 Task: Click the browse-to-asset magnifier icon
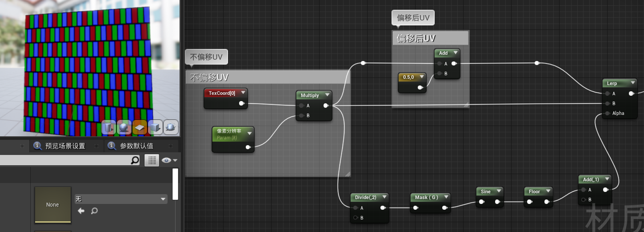[94, 211]
